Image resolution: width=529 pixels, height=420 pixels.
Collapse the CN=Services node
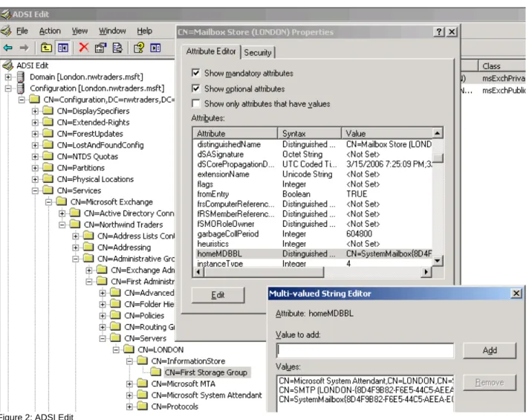[x=35, y=190]
